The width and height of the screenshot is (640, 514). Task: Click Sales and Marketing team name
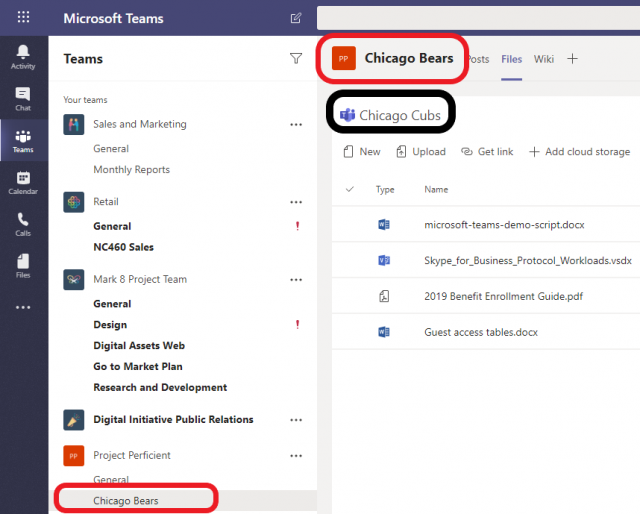[x=140, y=124]
